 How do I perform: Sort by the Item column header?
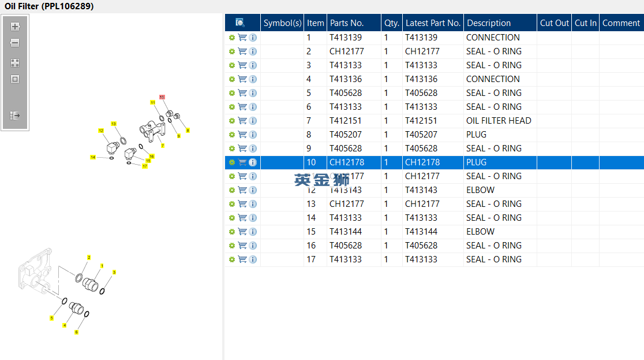pyautogui.click(x=316, y=23)
